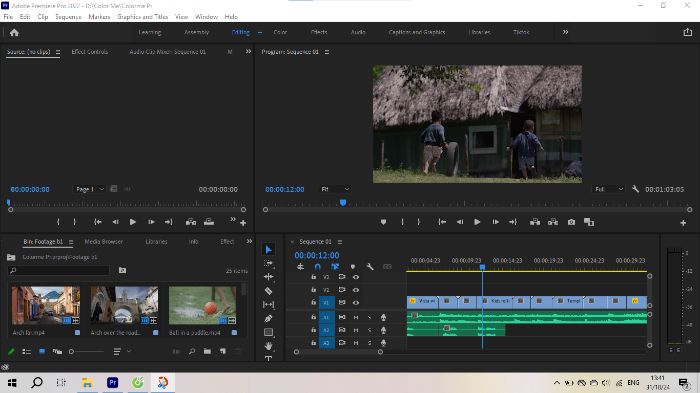
Task: Expand hidden Project panel tabs chevron
Action: pos(249,242)
